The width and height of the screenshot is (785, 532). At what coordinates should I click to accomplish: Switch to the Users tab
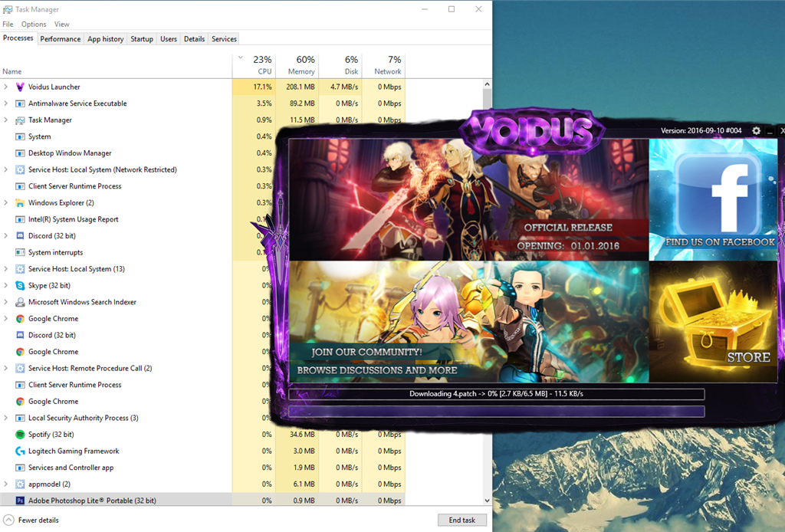[169, 39]
